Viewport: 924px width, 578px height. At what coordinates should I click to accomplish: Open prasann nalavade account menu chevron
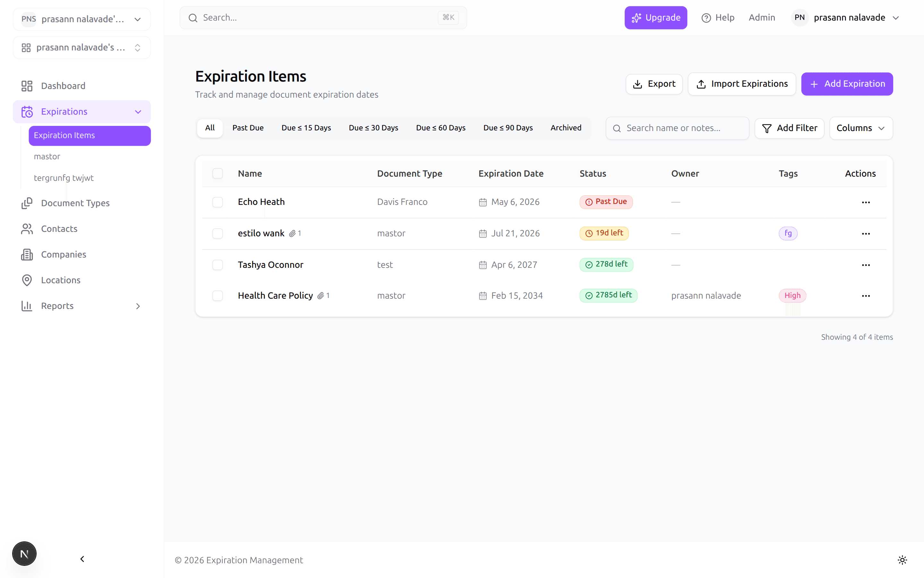pyautogui.click(x=896, y=18)
